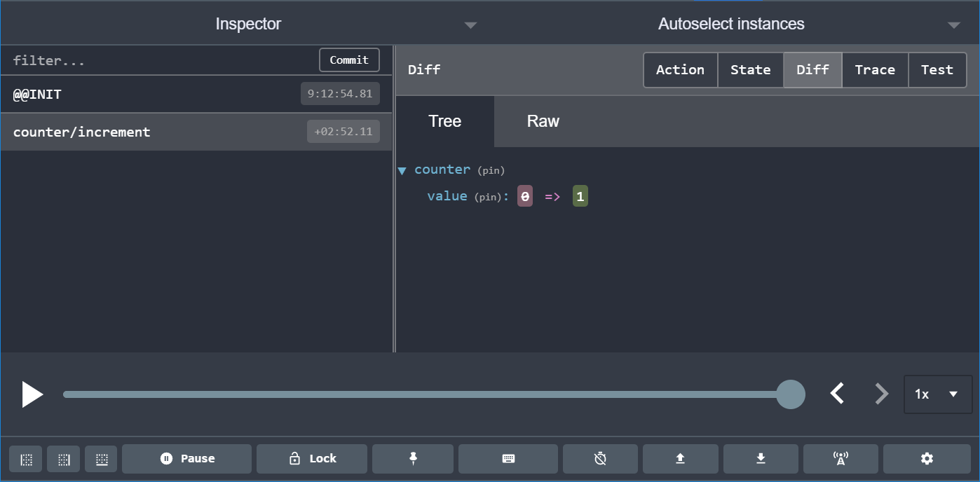Import a state via download icon
980x482 pixels.
coord(761,459)
